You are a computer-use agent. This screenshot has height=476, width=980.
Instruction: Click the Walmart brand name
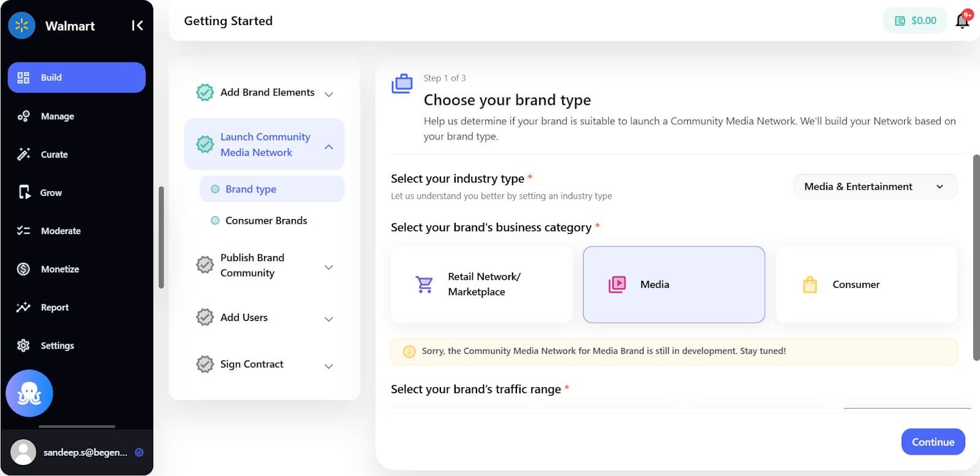(70, 26)
